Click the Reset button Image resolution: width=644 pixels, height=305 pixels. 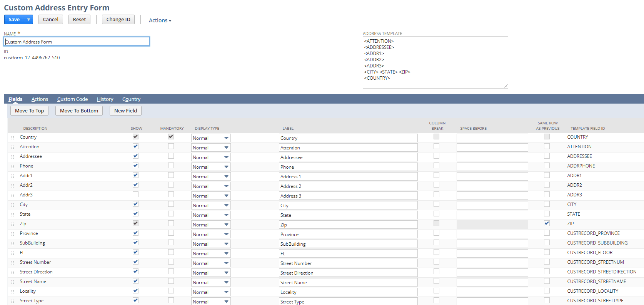point(79,19)
